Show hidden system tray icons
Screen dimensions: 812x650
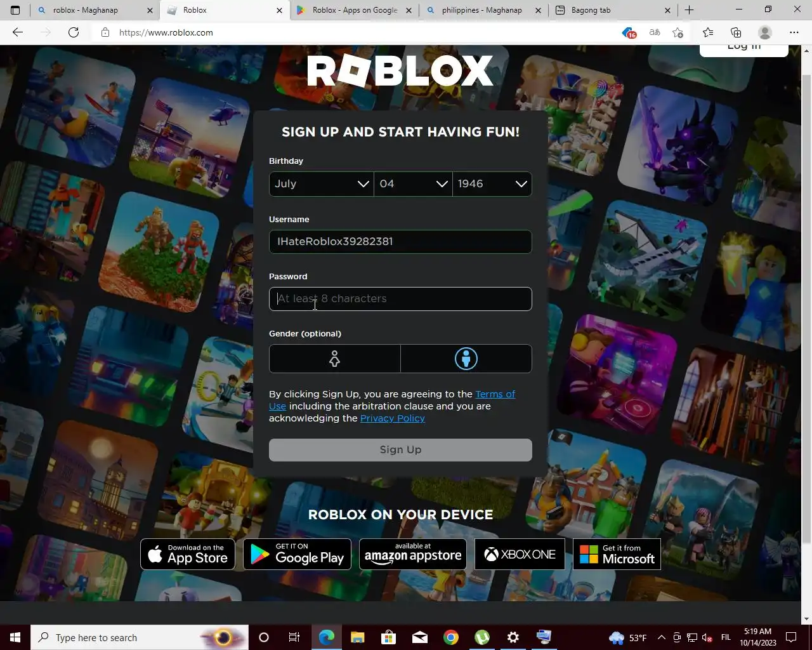click(662, 637)
